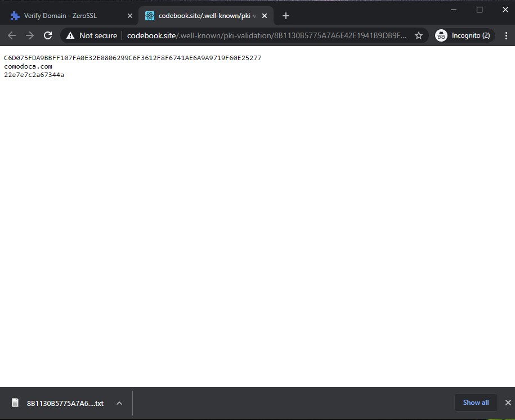Click the comodoca.com text line
Viewport: 515px width, 420px height.
28,66
